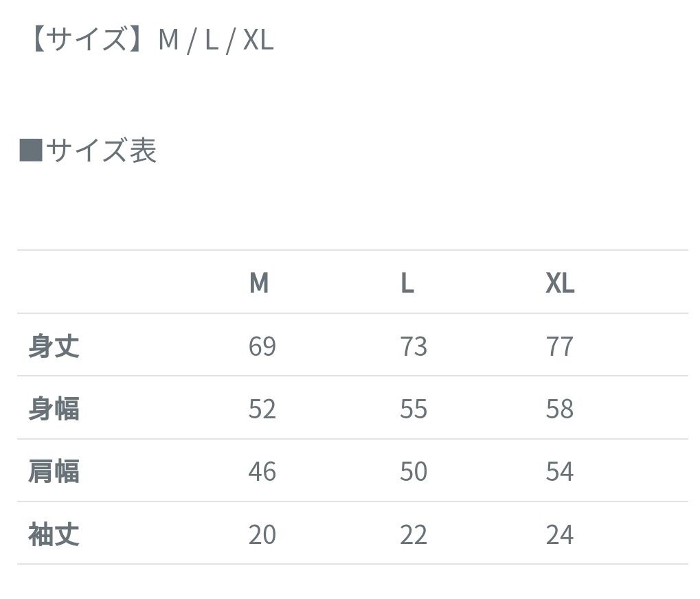Click XL size 身幅 value 58
The height and width of the screenshot is (599, 700).
click(559, 409)
